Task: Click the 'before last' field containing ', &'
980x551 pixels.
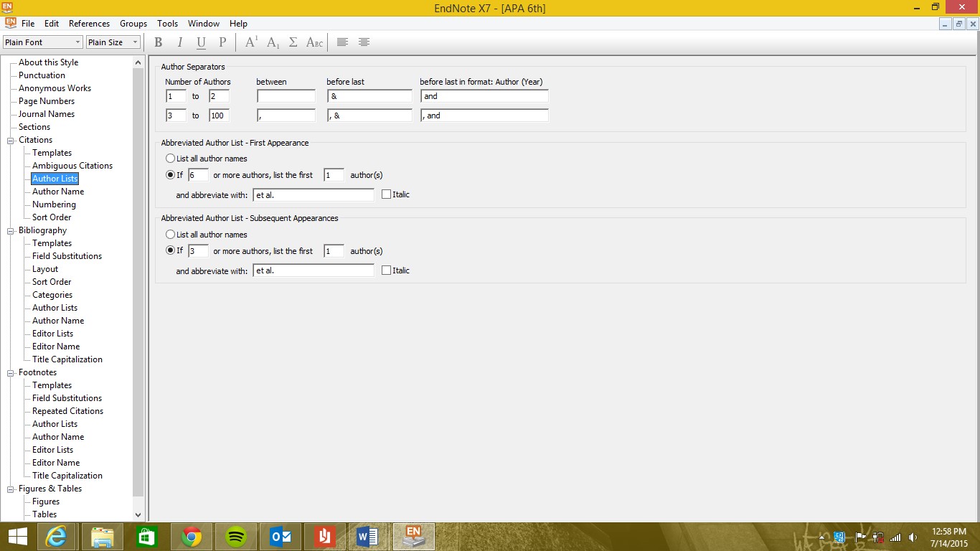Action: pos(370,115)
